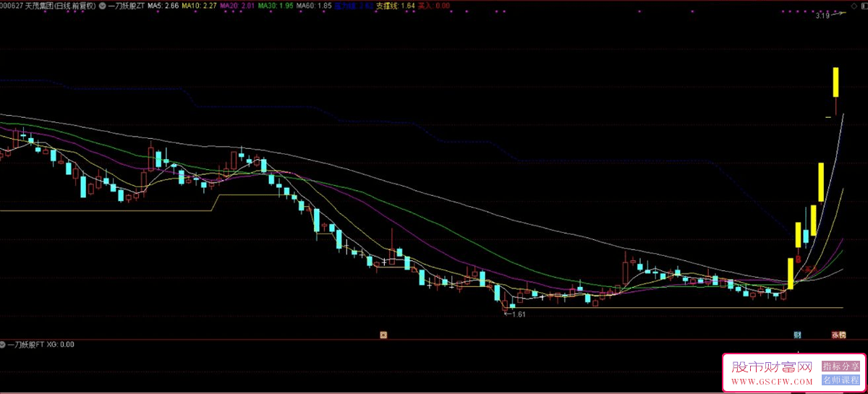
Task: Open the indicator dropdown beside 一刀妖股ZT
Action: (x=102, y=5)
